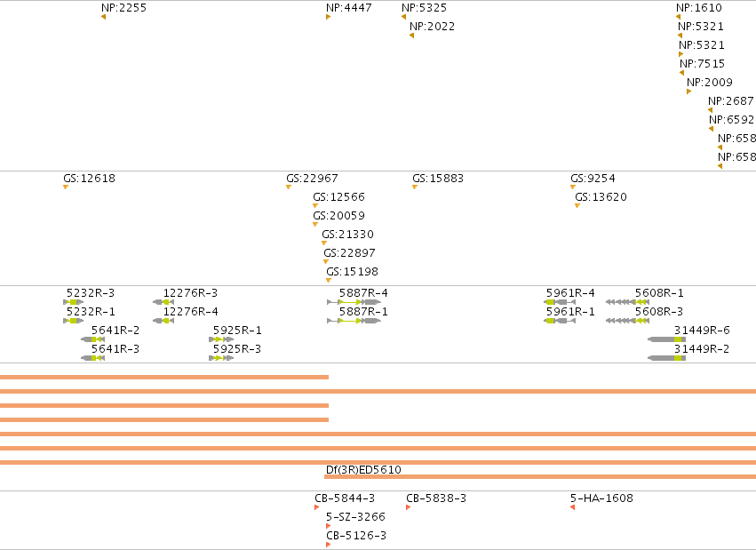756x550 pixels.
Task: Select the 5-HA-1608 red arrow marker
Action: coord(572,507)
